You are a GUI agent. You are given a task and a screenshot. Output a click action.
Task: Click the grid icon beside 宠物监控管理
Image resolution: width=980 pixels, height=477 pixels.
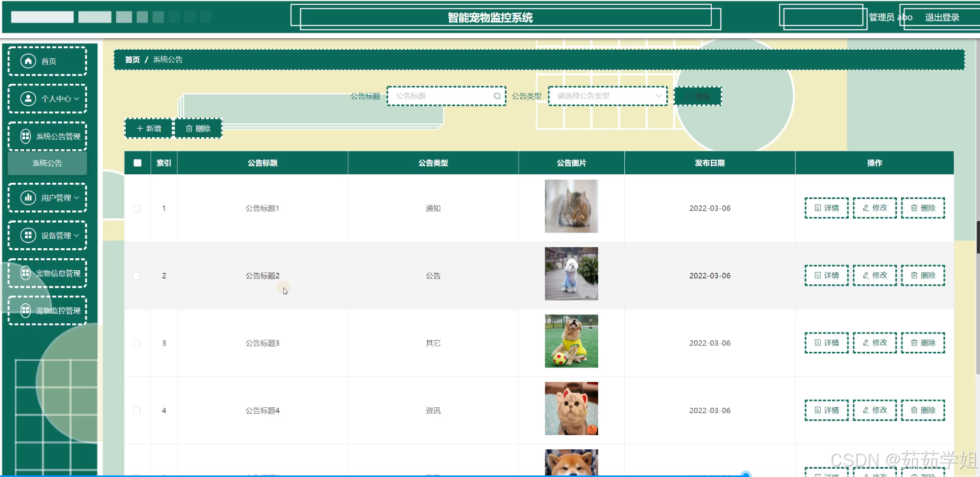[x=26, y=310]
